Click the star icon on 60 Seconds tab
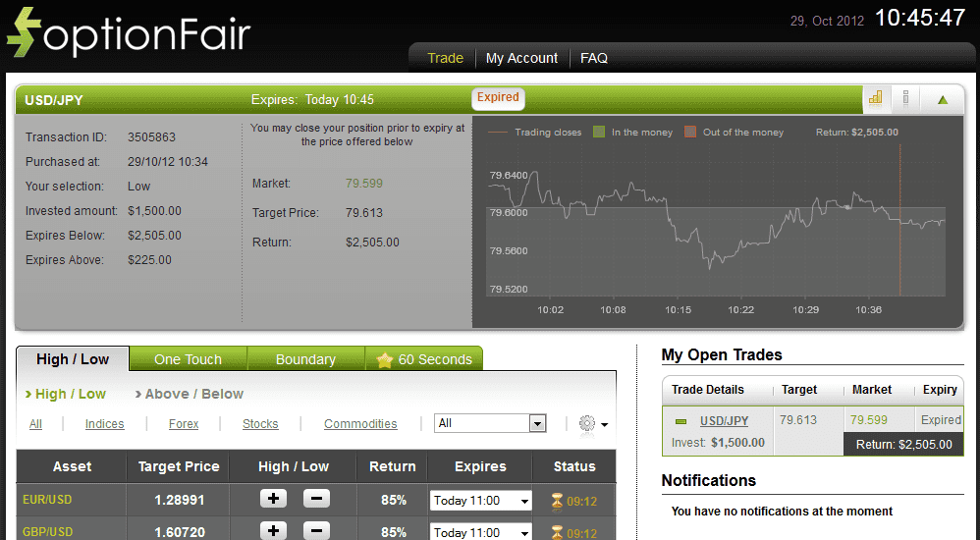The image size is (980, 540). pos(385,360)
